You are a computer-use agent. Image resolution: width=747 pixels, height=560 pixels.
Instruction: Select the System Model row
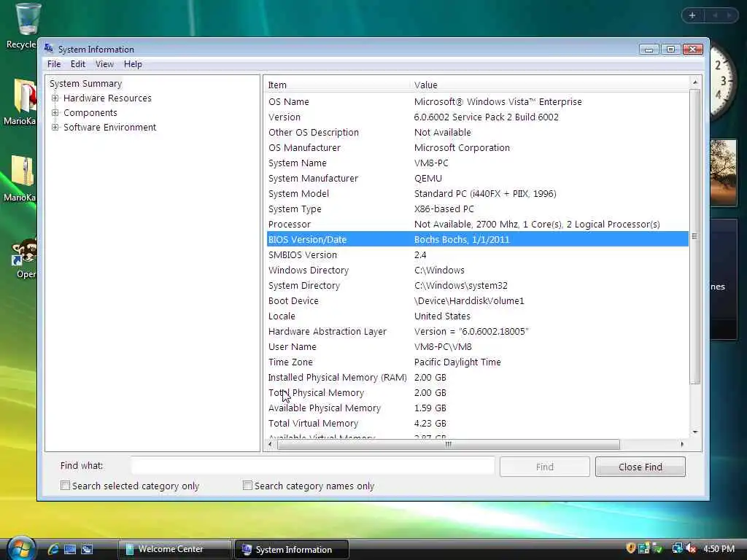pyautogui.click(x=477, y=193)
